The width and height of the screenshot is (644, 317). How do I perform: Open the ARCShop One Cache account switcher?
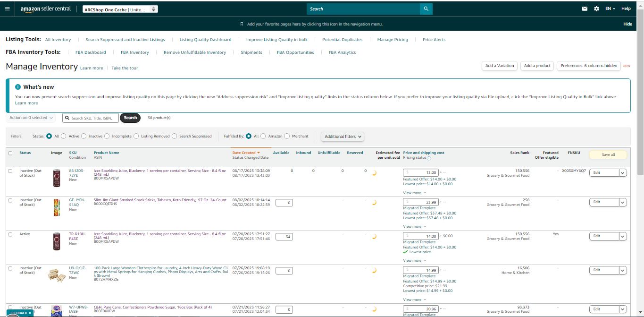click(120, 9)
